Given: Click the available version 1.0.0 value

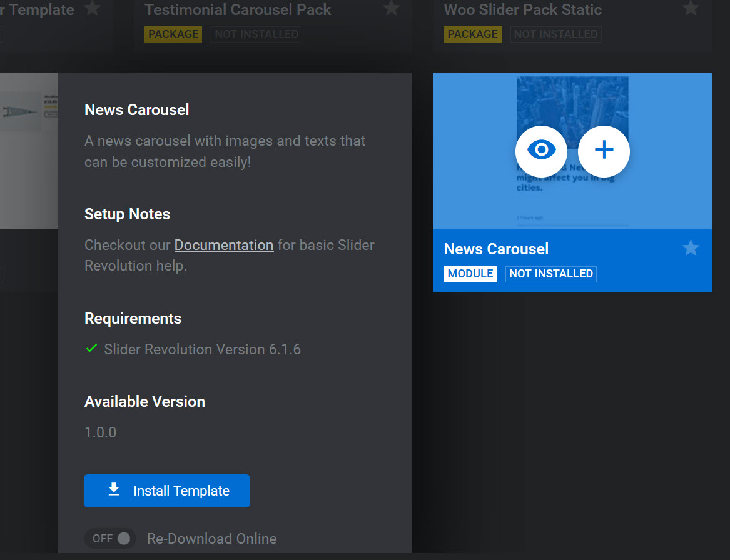Looking at the screenshot, I should click(101, 432).
